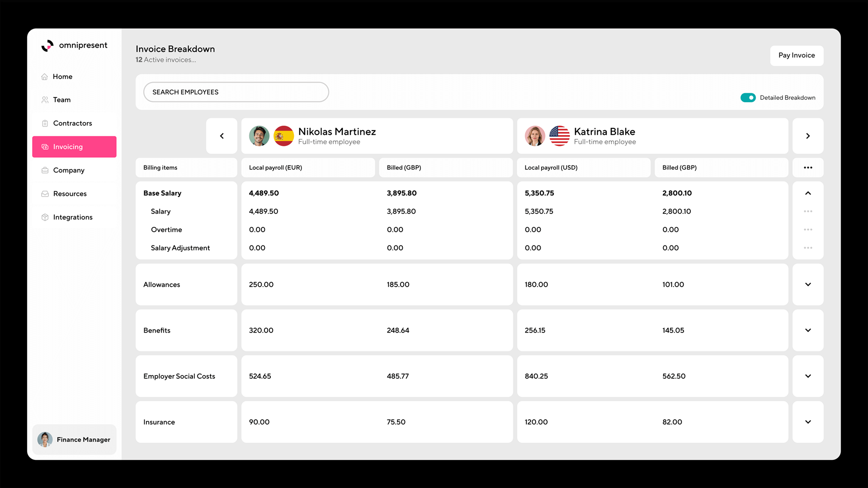Click the Home house icon
The width and height of the screenshot is (868, 488).
pyautogui.click(x=45, y=77)
